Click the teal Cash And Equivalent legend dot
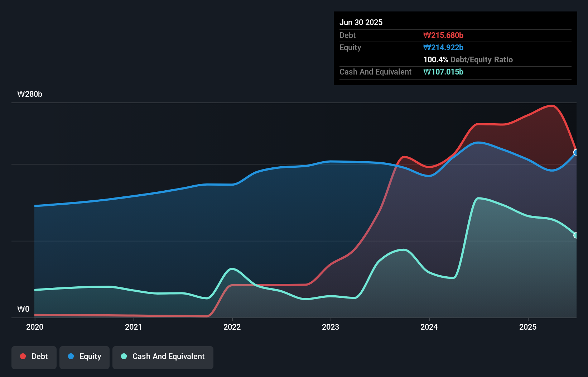 124,357
